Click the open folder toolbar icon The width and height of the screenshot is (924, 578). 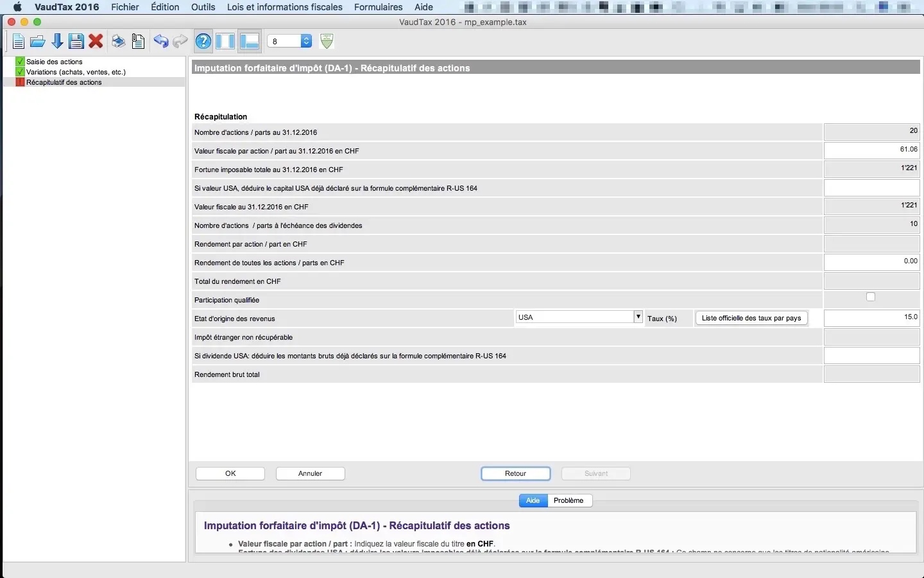(x=38, y=42)
